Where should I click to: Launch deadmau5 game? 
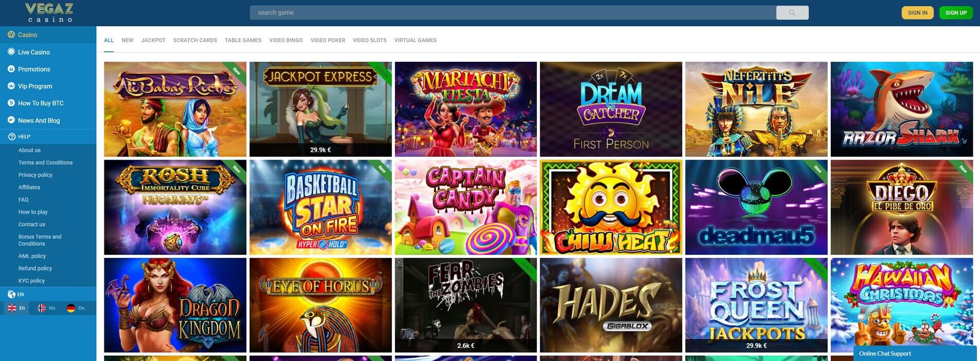click(x=756, y=207)
